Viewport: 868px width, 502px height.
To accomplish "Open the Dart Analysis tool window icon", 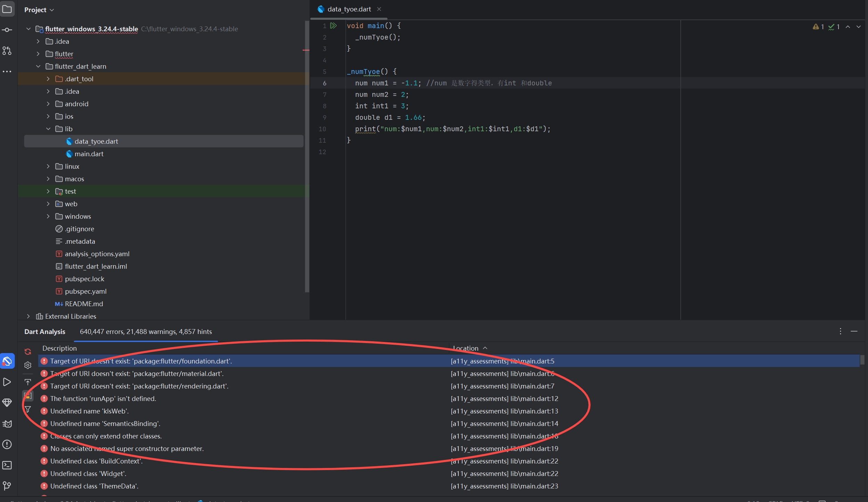I will coord(7,361).
